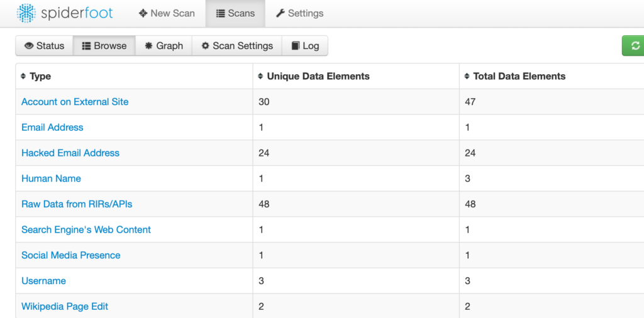Viewport: 644px width, 318px height.
Task: Open the Graph view with the asterisk icon
Action: tap(164, 45)
